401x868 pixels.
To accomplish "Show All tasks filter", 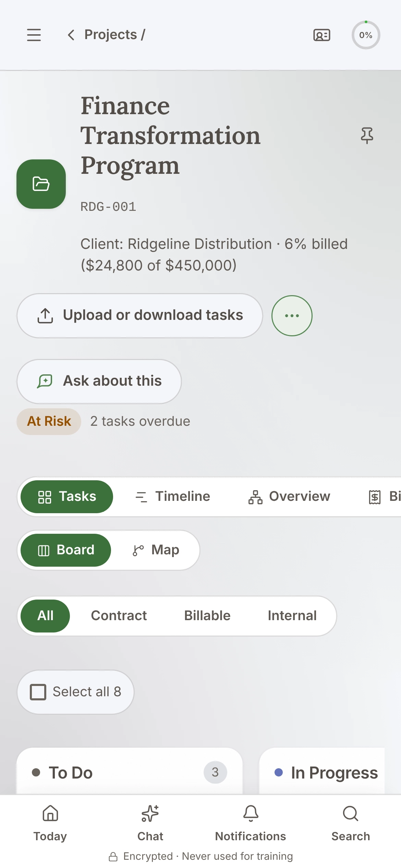I will point(45,616).
